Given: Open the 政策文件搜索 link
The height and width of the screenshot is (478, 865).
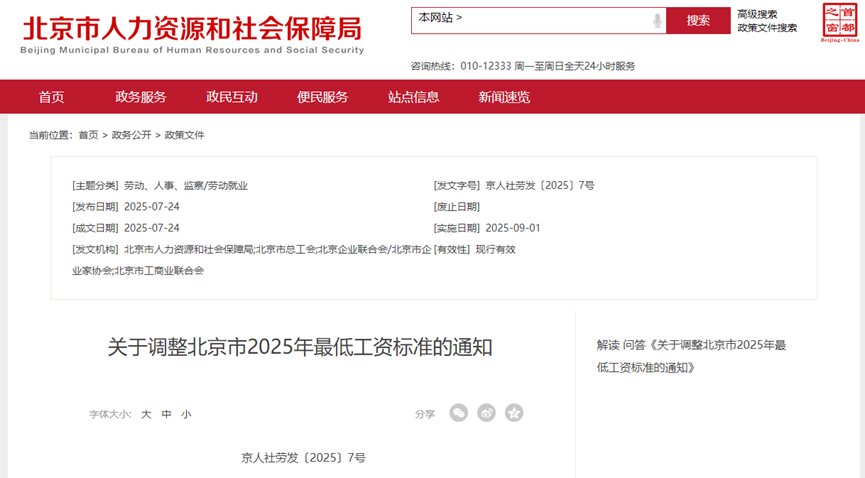Looking at the screenshot, I should point(767,28).
